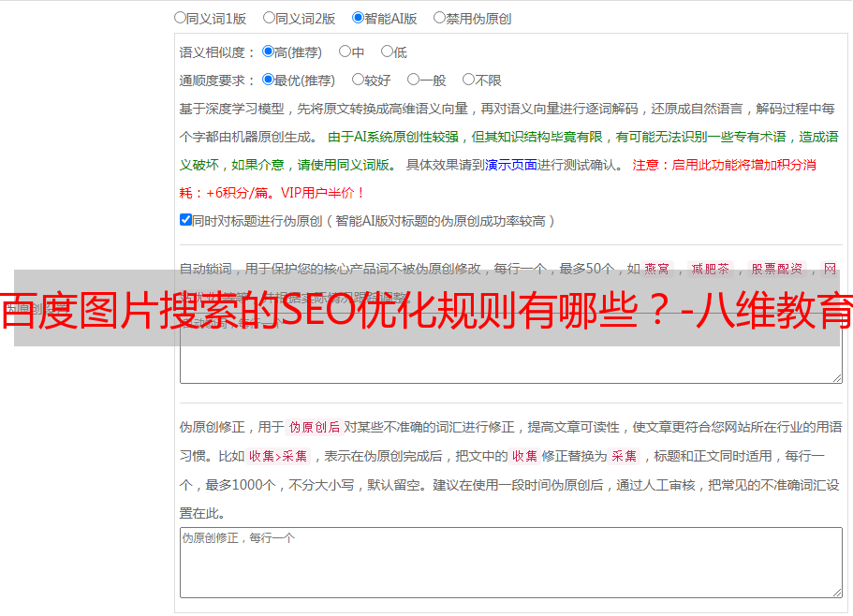
Task: Click the text 最多1000个
Action: pyautogui.click(x=240, y=485)
